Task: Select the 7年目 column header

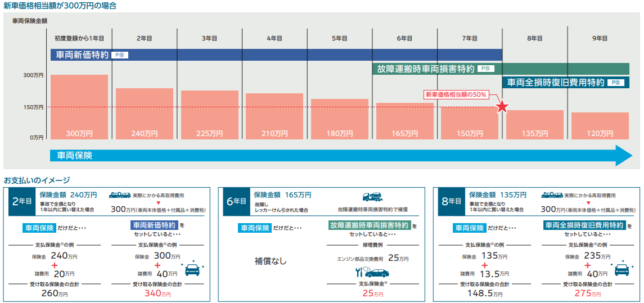Action: (470, 38)
